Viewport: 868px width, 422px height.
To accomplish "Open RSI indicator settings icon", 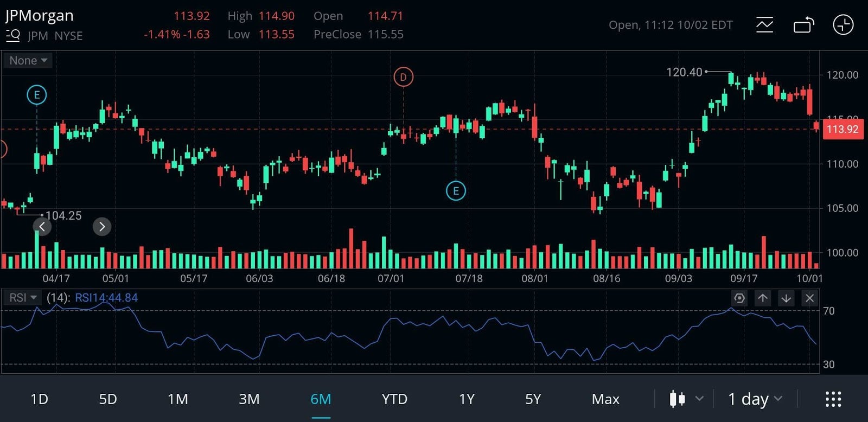I will [x=739, y=298].
